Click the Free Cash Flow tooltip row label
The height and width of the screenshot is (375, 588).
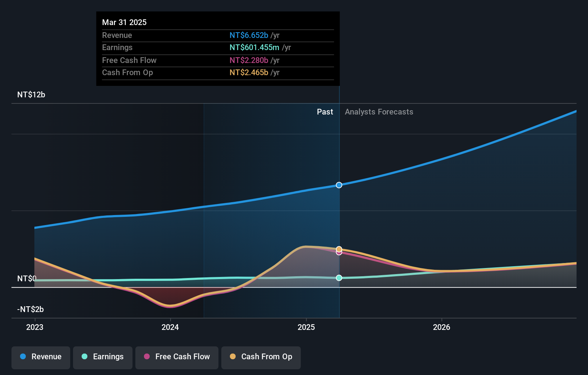tap(129, 60)
